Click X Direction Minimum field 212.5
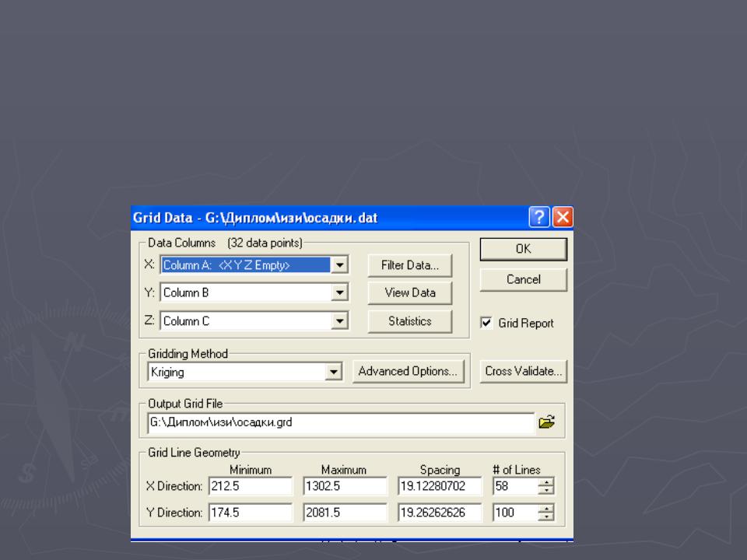 pos(251,486)
